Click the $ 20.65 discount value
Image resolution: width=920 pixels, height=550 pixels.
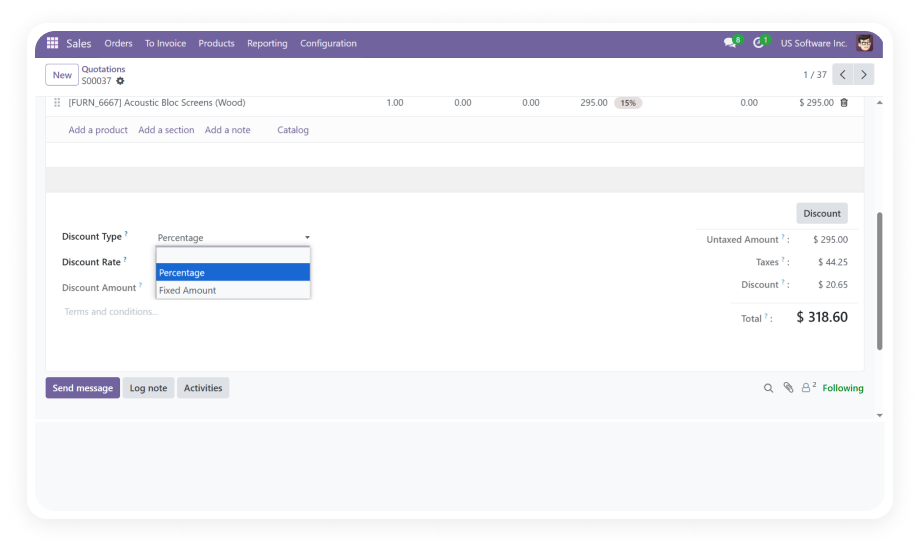[833, 285]
